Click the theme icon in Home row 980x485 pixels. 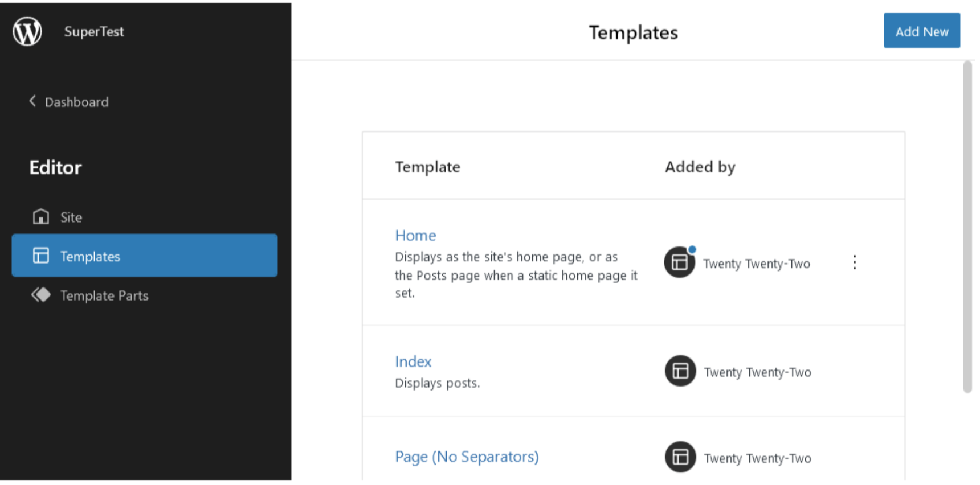pos(680,262)
